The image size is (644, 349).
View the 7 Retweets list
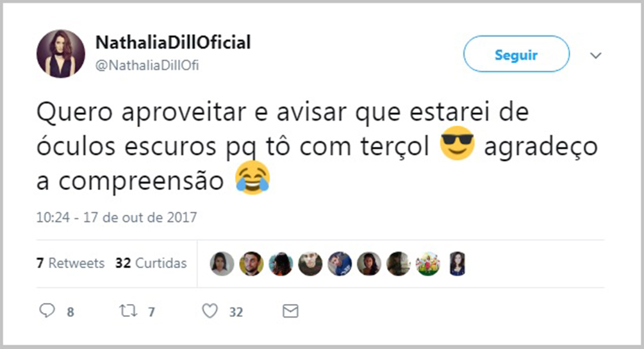point(70,263)
